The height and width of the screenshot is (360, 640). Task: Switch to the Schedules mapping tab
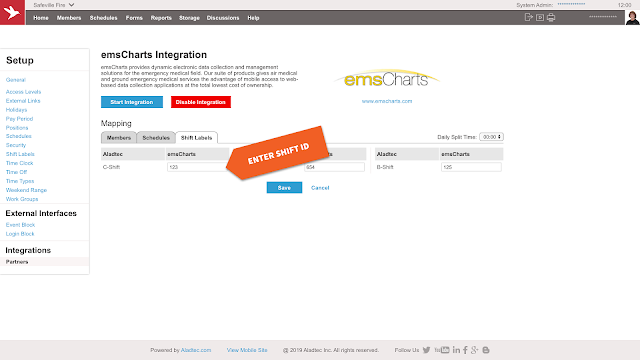click(156, 138)
